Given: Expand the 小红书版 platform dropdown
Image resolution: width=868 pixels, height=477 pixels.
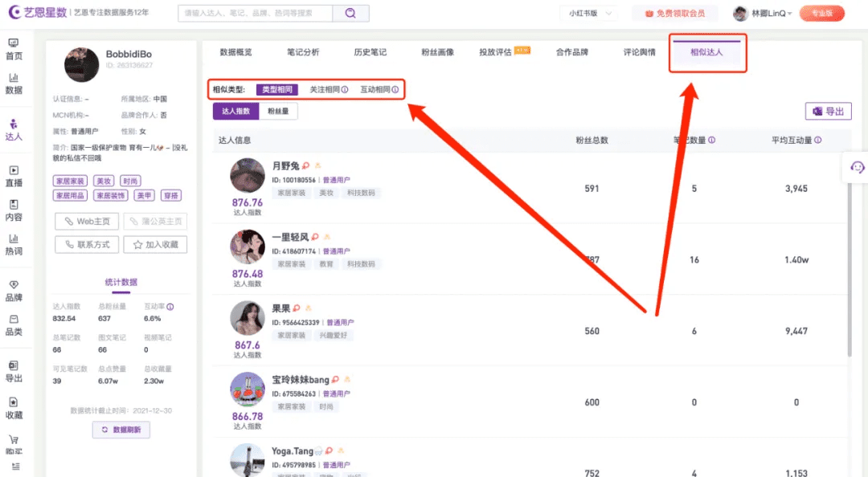Looking at the screenshot, I should 590,14.
